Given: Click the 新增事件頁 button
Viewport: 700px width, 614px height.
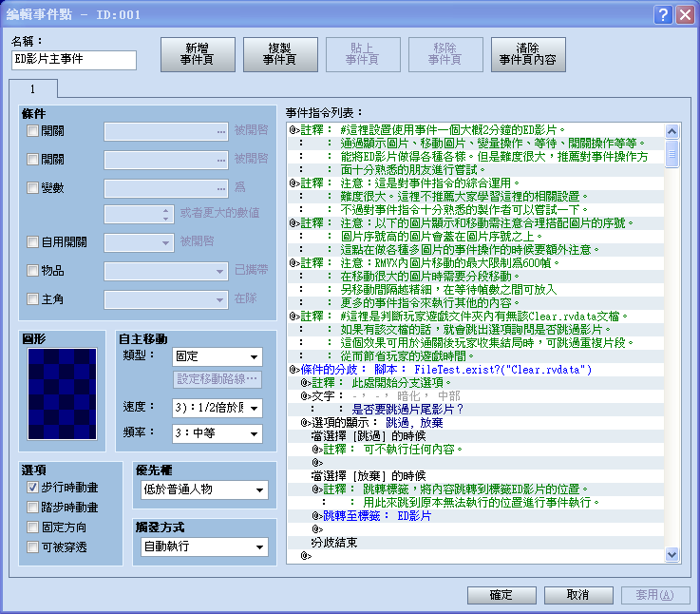Looking at the screenshot, I should pyautogui.click(x=198, y=54).
